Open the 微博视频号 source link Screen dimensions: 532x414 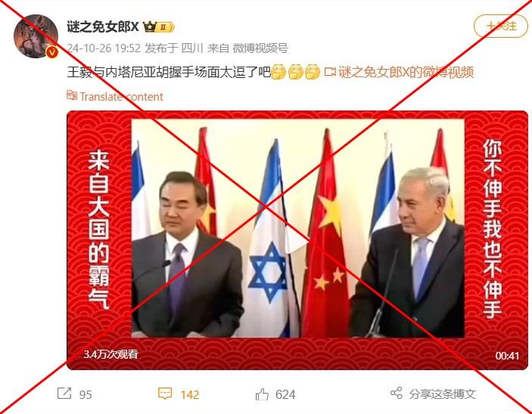coord(260,48)
